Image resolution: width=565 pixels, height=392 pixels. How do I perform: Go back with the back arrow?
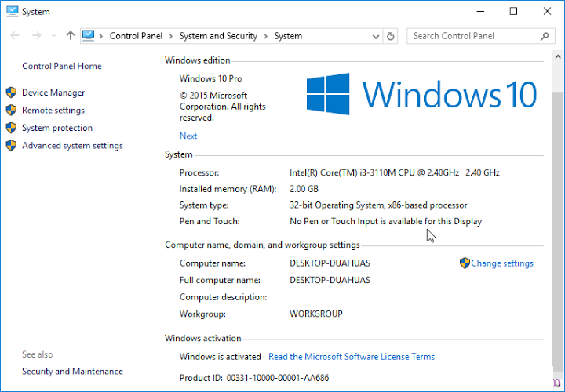coord(15,35)
